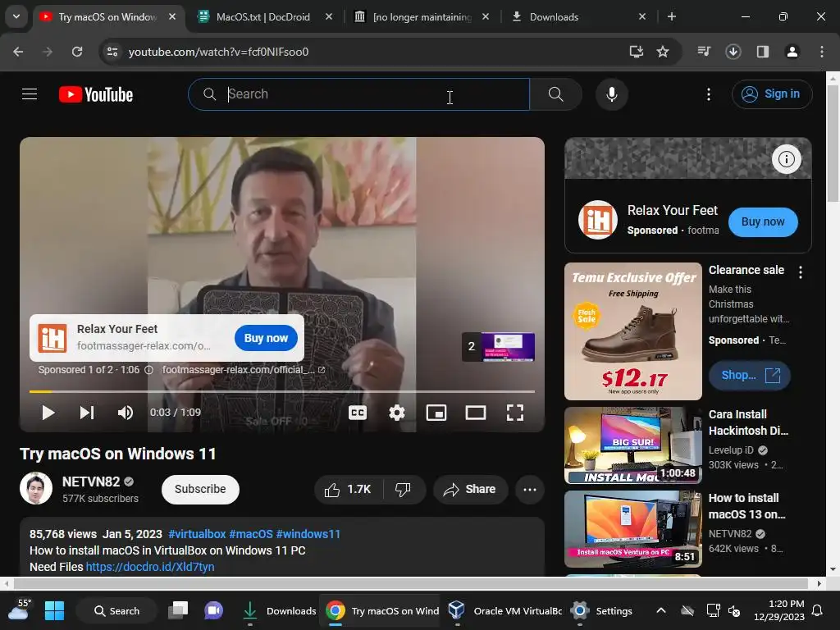840x630 pixels.
Task: Reload the page
Action: pyautogui.click(x=77, y=52)
